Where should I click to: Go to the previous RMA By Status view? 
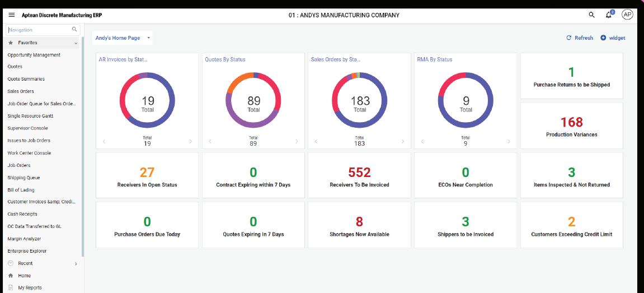[x=422, y=142]
